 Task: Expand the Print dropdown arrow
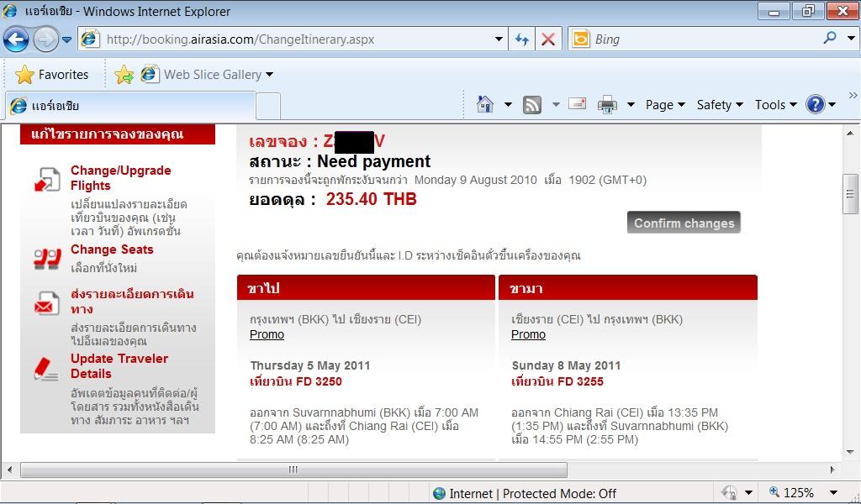(x=631, y=104)
